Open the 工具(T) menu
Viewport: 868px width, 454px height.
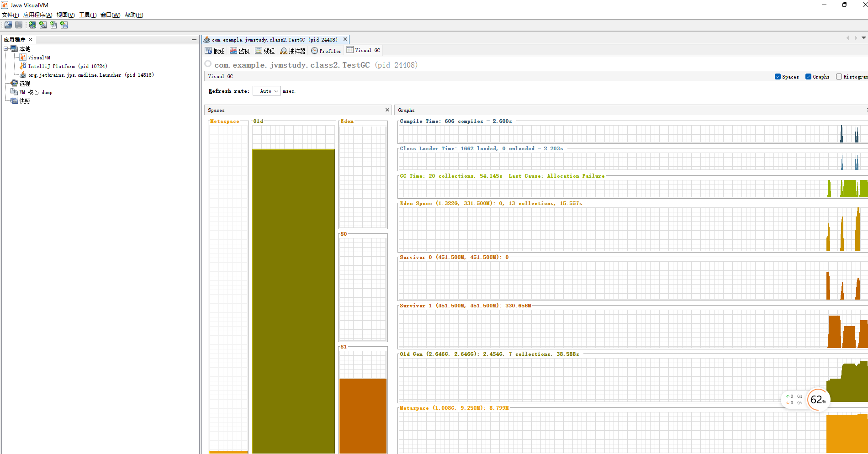pos(88,15)
